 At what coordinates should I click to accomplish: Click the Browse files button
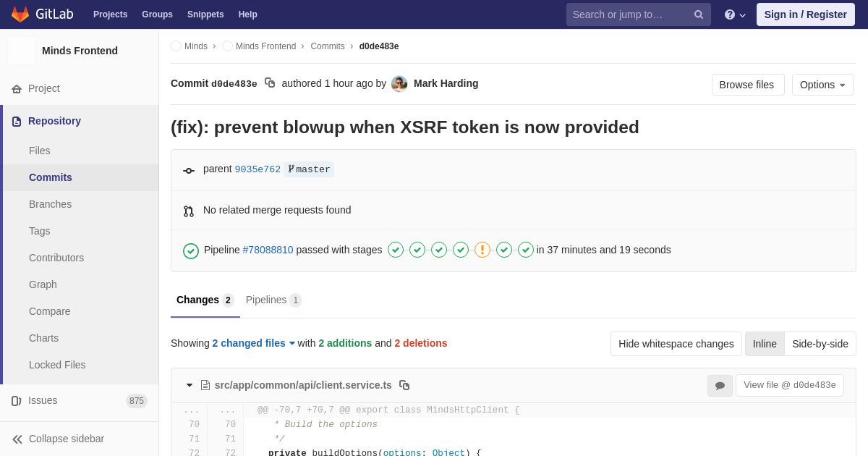click(x=748, y=85)
